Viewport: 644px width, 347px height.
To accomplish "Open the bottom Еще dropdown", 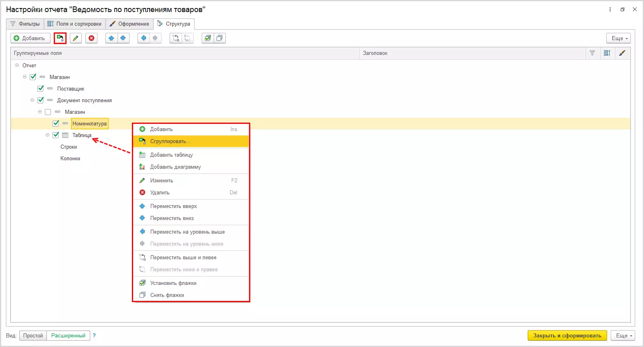I will pos(623,336).
